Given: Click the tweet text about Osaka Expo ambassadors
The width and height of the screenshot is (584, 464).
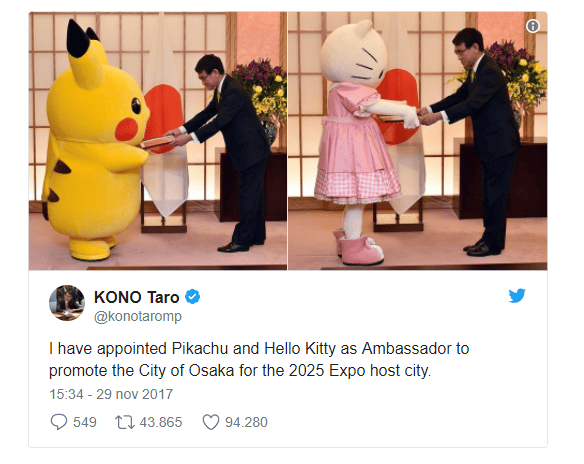Looking at the screenshot, I should pos(259,359).
